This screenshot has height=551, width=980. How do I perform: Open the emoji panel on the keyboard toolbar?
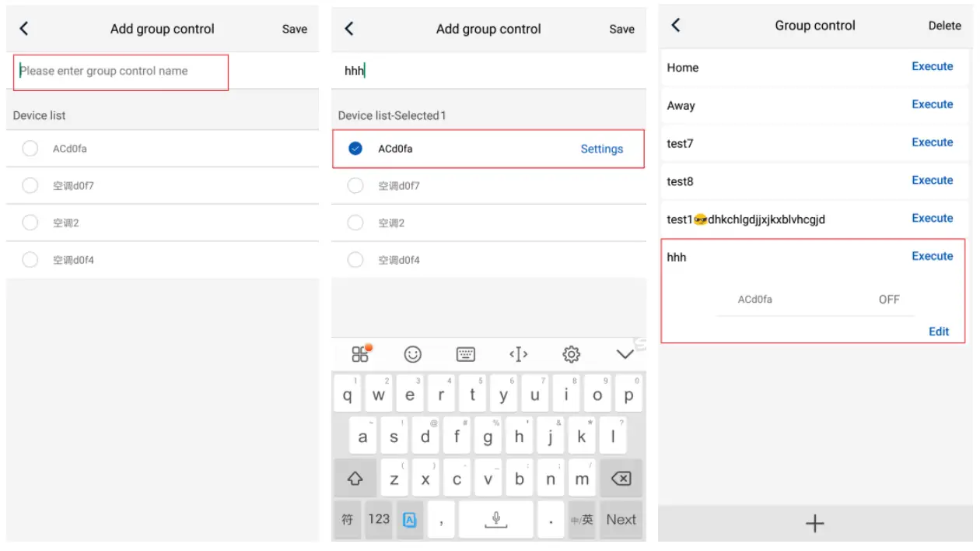(413, 353)
